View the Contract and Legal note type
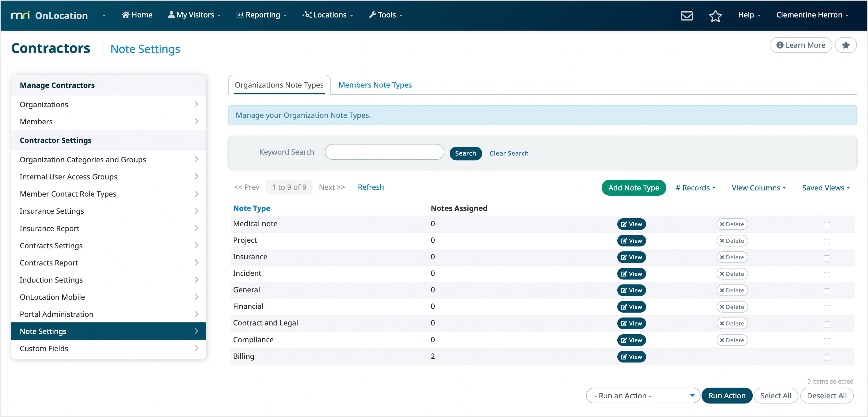Screen dimensions: 868x417 point(631,323)
